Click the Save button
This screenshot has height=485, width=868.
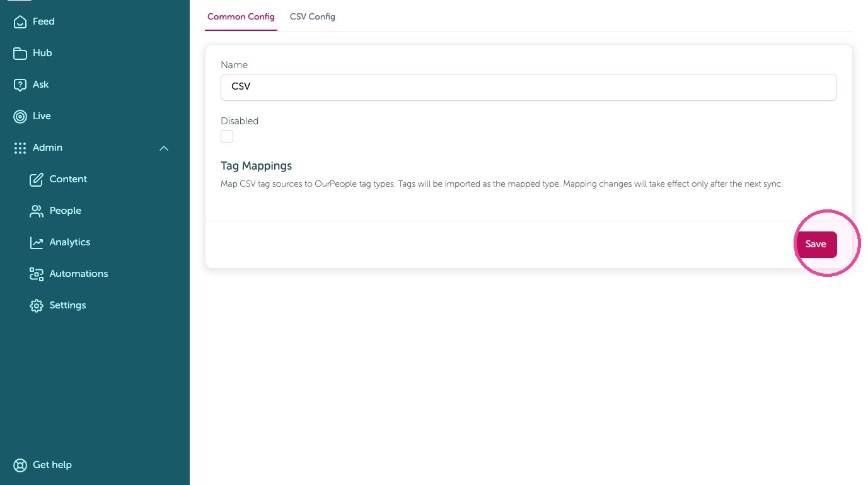pyautogui.click(x=816, y=245)
